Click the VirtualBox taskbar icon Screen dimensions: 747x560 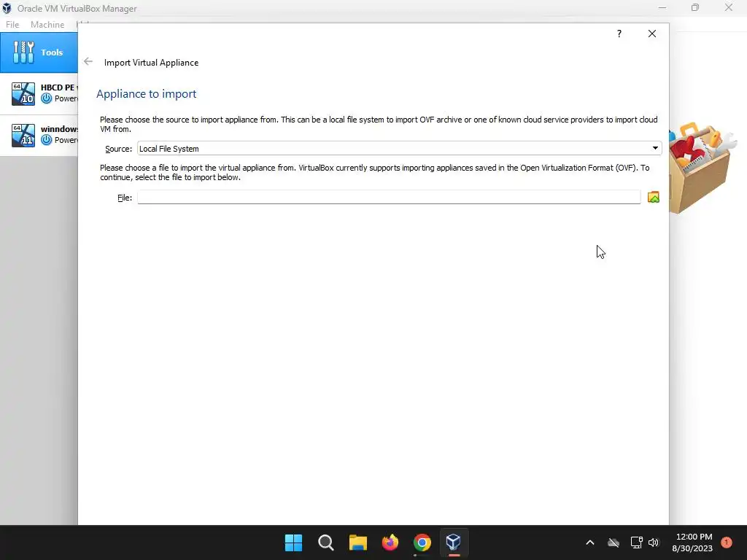(454, 542)
